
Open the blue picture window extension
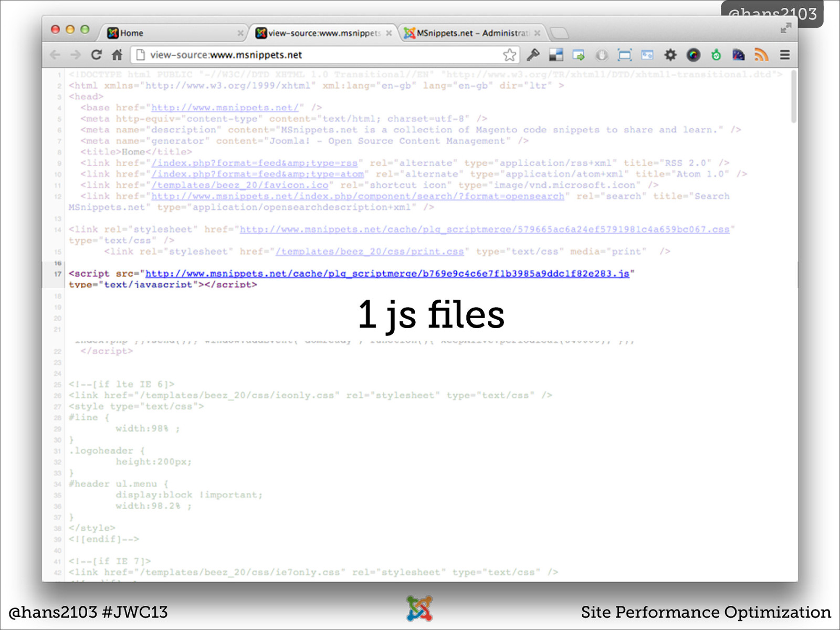click(x=647, y=55)
